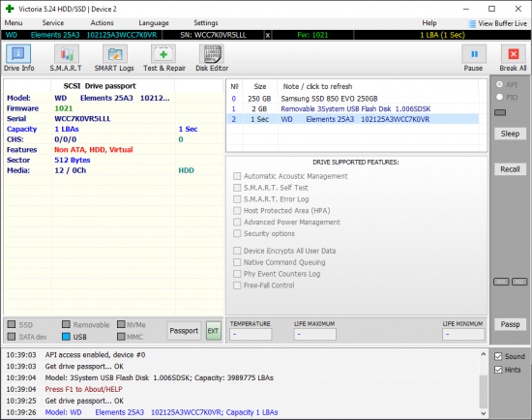Click the Passp button
Image resolution: width=532 pixels, height=420 pixels.
510,324
